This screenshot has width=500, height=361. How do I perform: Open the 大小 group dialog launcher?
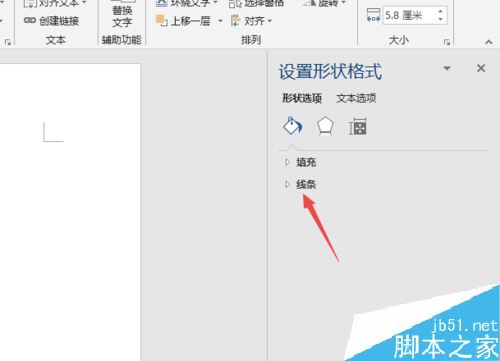click(x=447, y=42)
